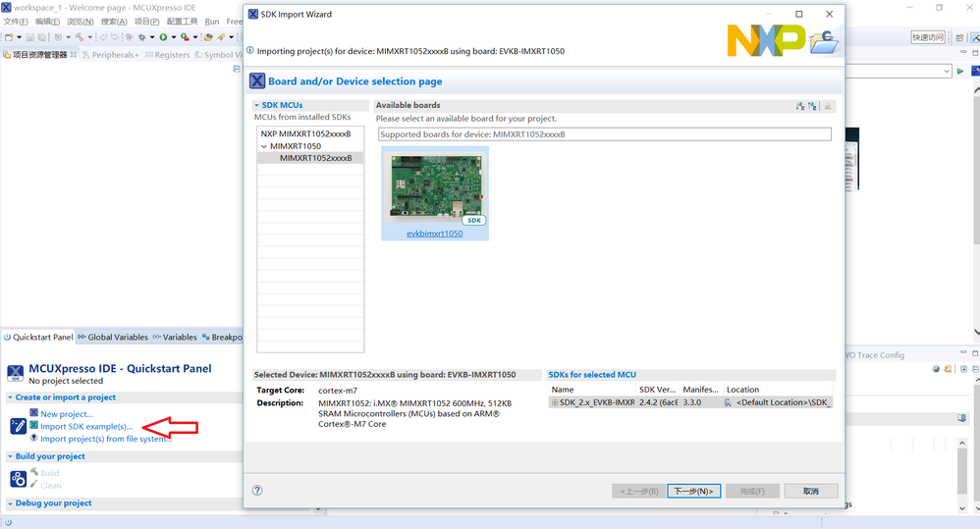Select the evkbimxrt1050 board thumbnail image
The width and height of the screenshot is (980, 529).
(x=435, y=187)
